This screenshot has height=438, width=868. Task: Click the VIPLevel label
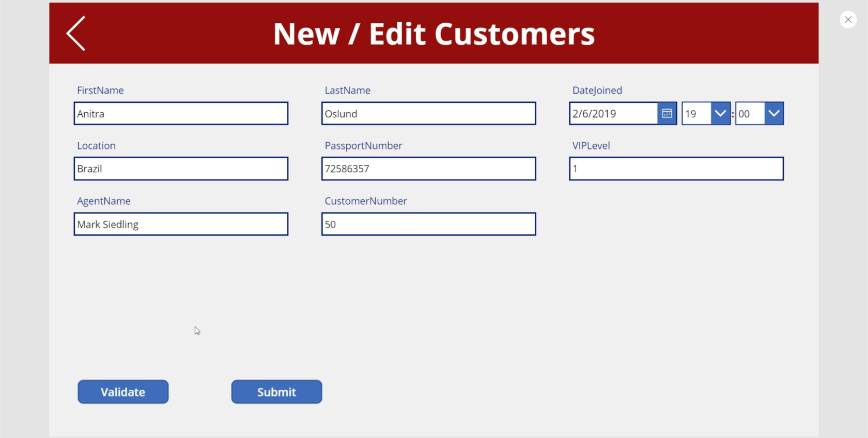tap(591, 146)
